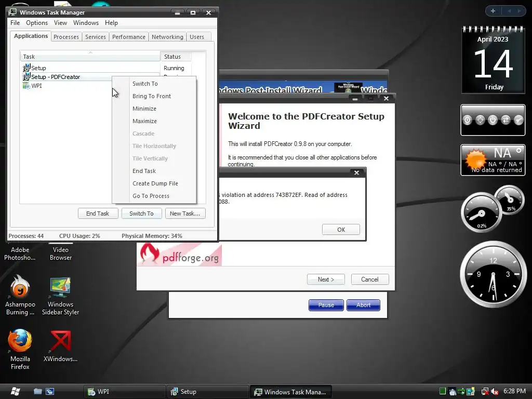Open Adobe Photoshop desktop shortcut
Viewport: 532px width, 399px height.
click(20, 254)
